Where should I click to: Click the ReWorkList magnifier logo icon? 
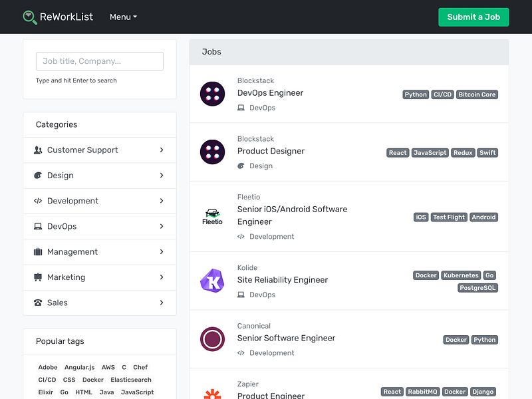coord(29,17)
